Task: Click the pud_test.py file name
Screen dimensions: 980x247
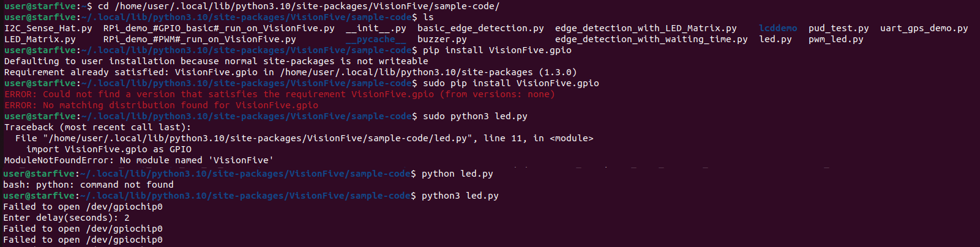Action: pos(838,28)
